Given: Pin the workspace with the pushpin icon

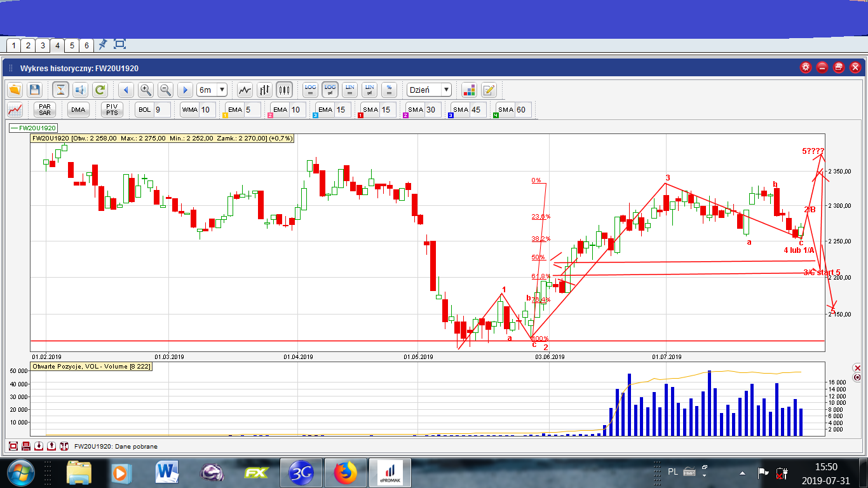Looking at the screenshot, I should pos(102,44).
